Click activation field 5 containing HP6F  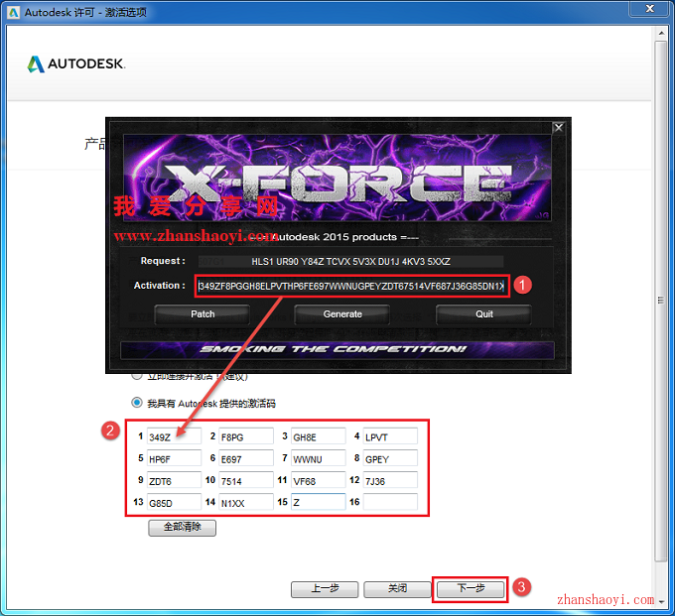(174, 458)
